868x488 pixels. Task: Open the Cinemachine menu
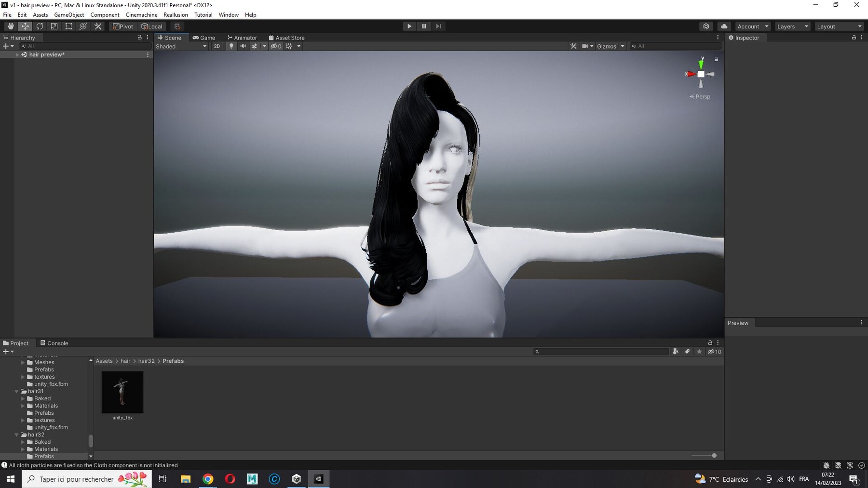click(141, 15)
